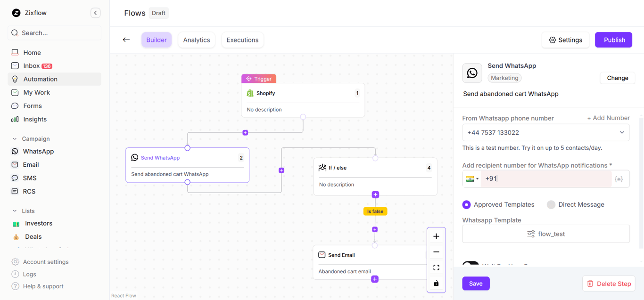The height and width of the screenshot is (300, 644).
Task: Publish the flow
Action: pyautogui.click(x=613, y=40)
